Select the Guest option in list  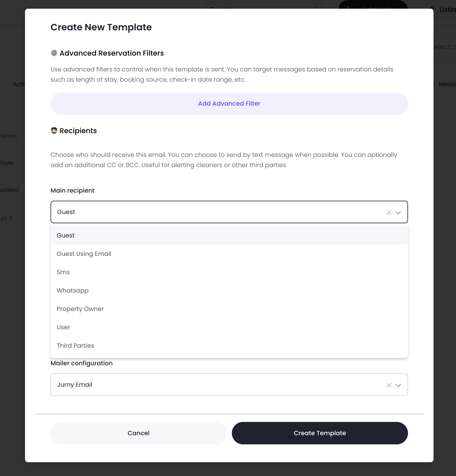[x=66, y=235]
